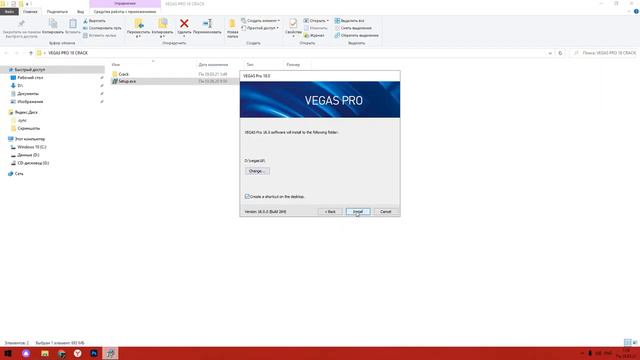640x360 pixels.
Task: Open Скриншоты folder in navigation pane
Action: coord(29,128)
